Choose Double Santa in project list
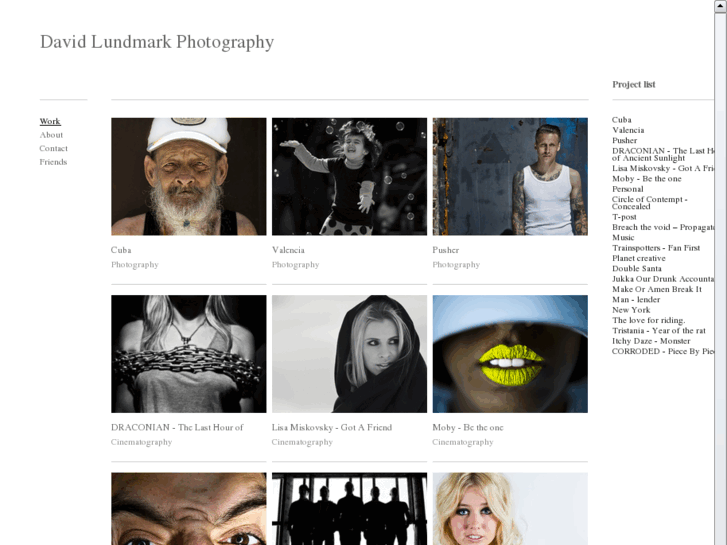 coord(637,269)
